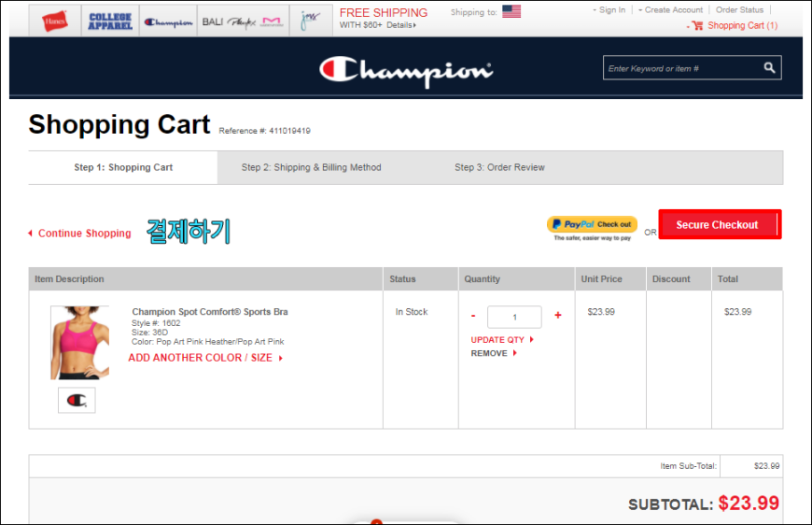The image size is (812, 525).
Task: Open the Hanes brand logo
Action: tap(55, 21)
